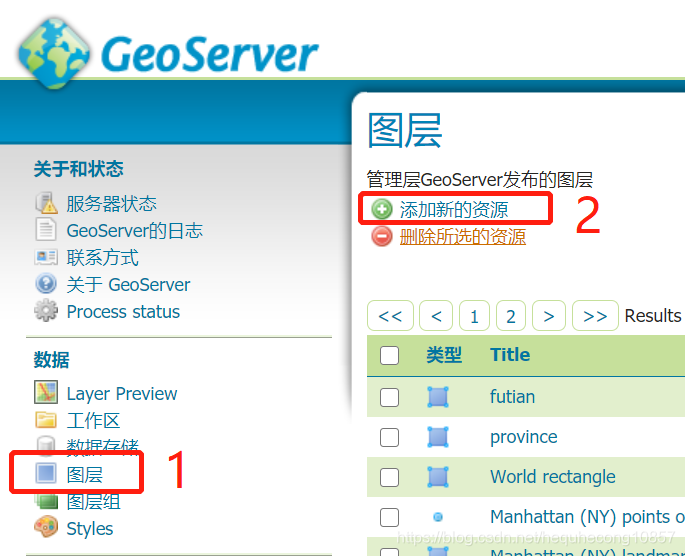Viewport: 685px width, 556px height.
Task: Toggle the select-all checkbox in table header
Action: click(x=389, y=355)
